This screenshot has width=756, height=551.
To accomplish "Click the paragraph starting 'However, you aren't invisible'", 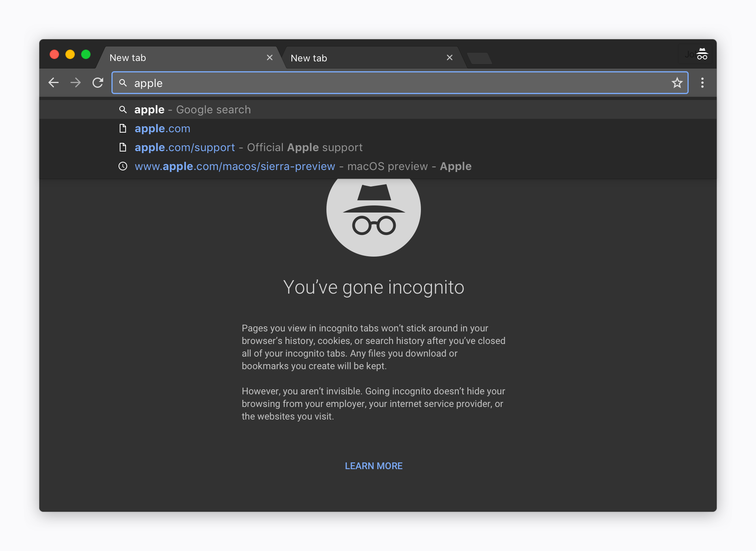I will (x=374, y=404).
